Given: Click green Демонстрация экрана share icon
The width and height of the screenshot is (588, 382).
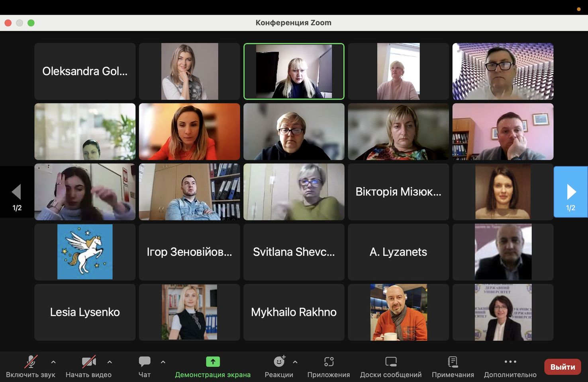Looking at the screenshot, I should [213, 362].
